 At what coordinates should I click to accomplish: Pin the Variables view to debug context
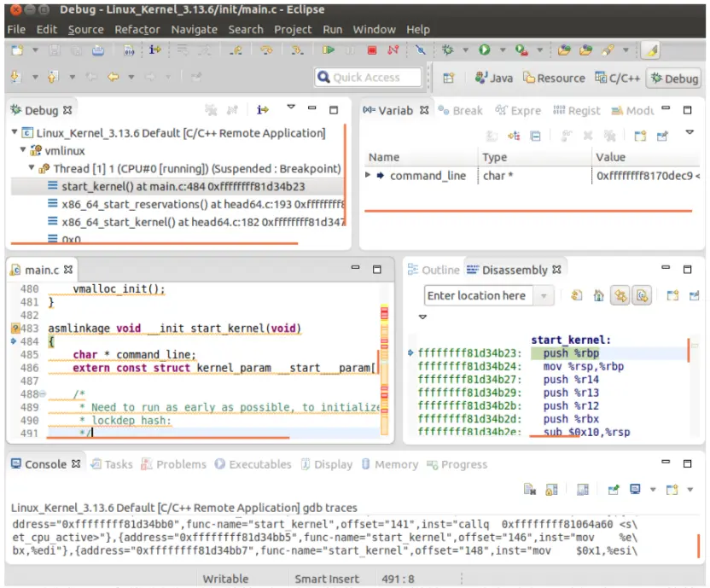pyautogui.click(x=662, y=136)
